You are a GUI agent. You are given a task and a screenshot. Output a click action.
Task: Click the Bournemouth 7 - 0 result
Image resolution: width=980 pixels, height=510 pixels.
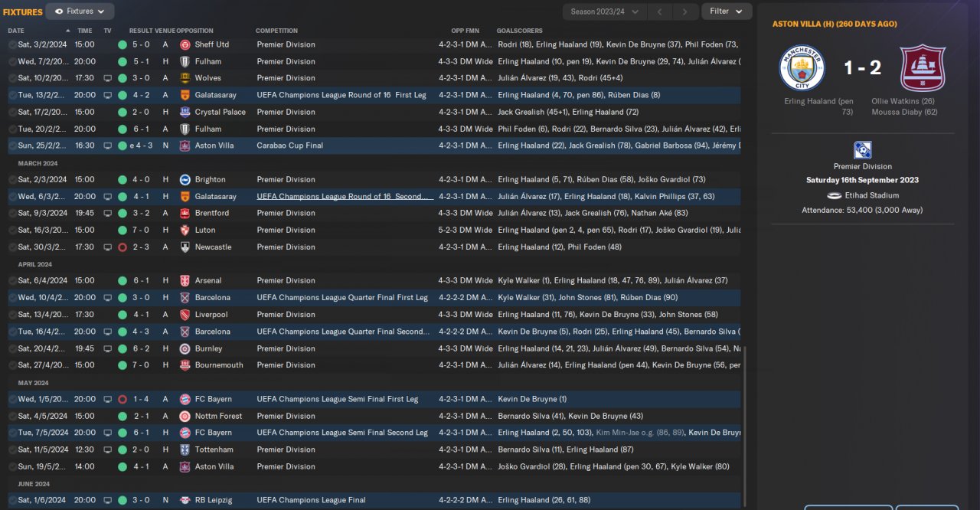(142, 365)
